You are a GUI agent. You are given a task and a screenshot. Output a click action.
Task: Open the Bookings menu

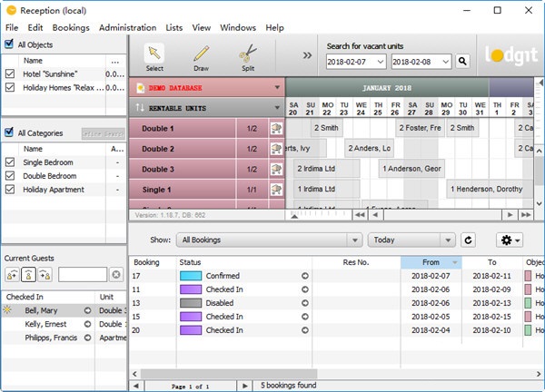(71, 28)
